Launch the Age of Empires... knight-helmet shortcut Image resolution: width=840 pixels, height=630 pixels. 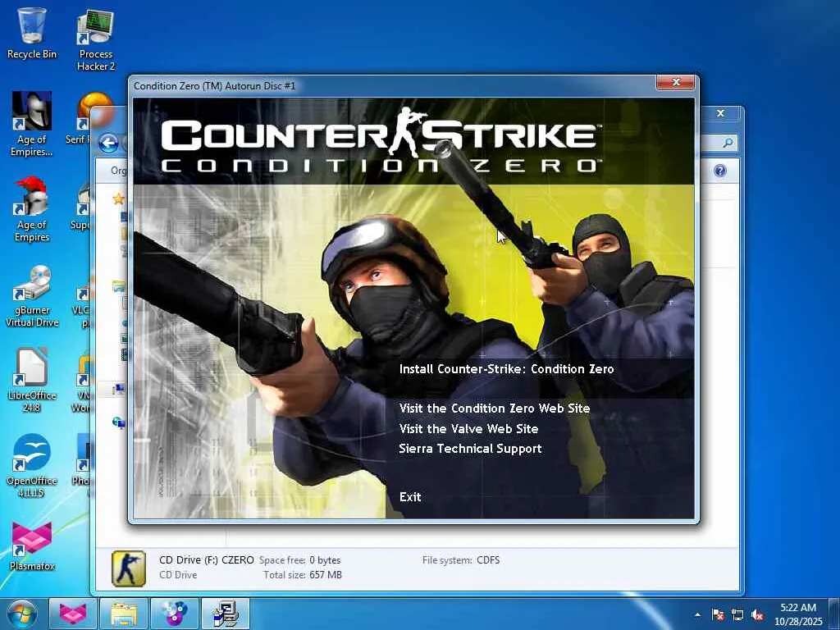[x=32, y=125]
